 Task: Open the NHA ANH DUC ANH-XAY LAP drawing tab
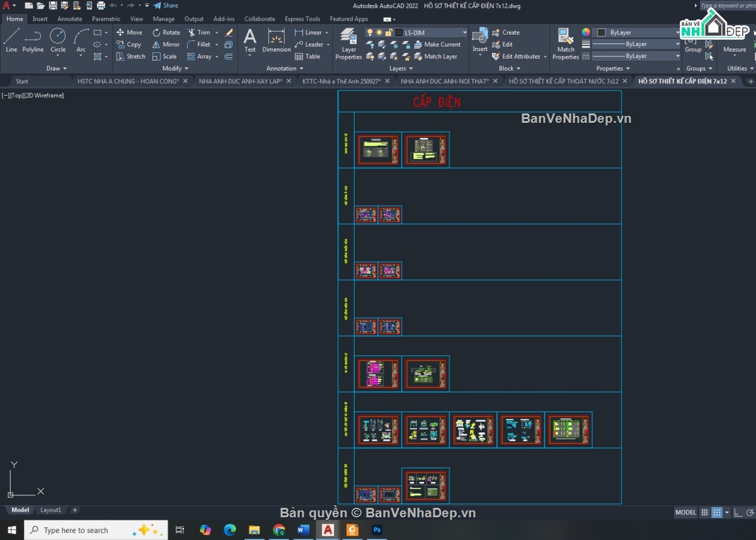click(x=241, y=81)
